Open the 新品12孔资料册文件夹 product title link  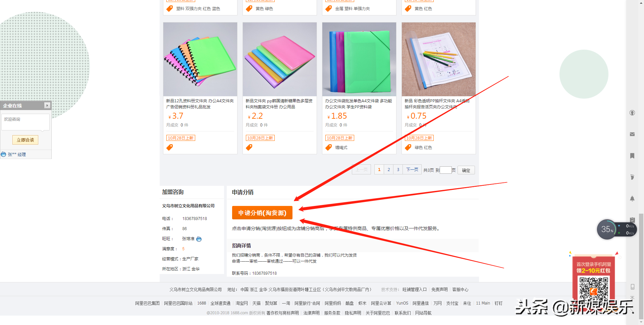[200, 104]
